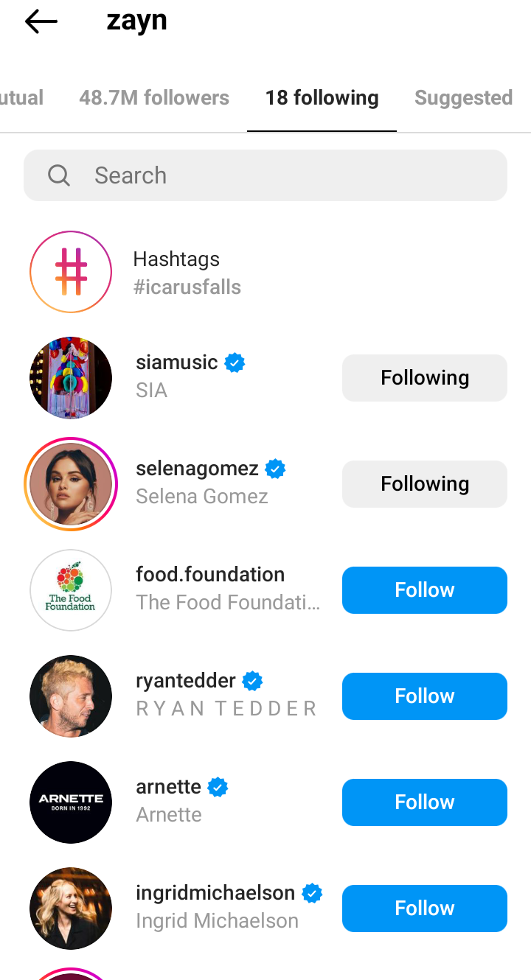Tap ryantedder profile photo
531x980 pixels.
(71, 696)
